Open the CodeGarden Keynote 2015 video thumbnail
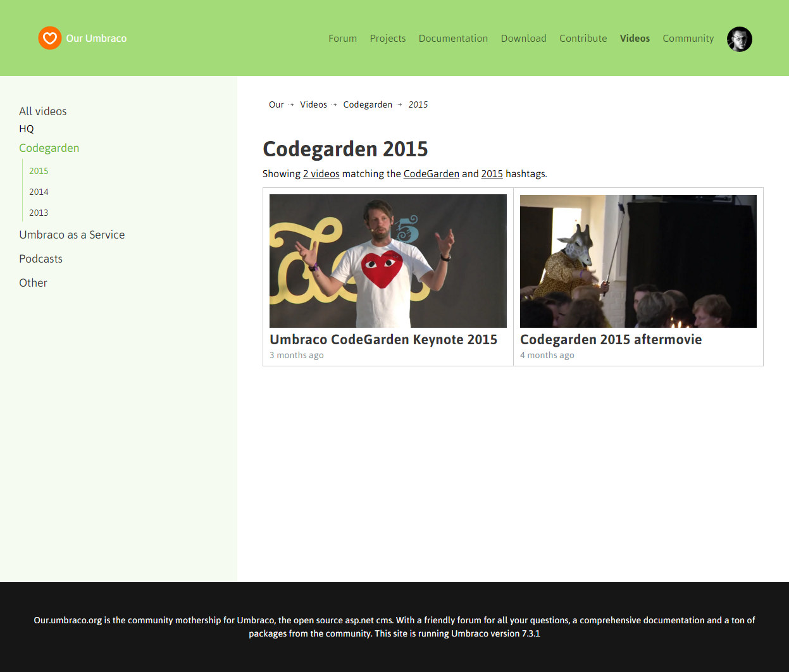The height and width of the screenshot is (672, 789). pos(388,261)
